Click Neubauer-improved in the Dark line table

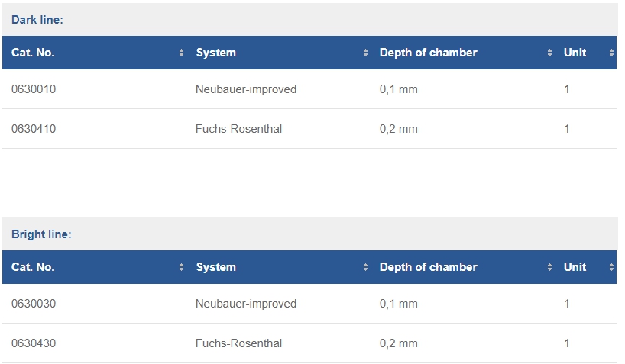pos(246,89)
